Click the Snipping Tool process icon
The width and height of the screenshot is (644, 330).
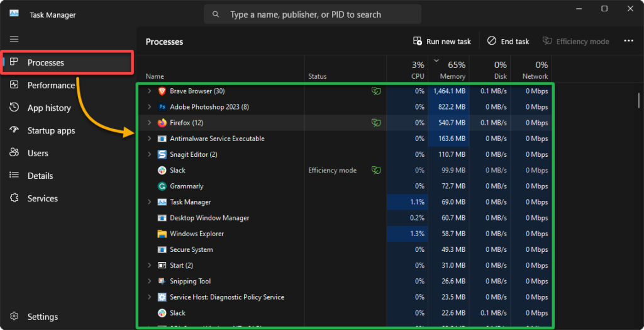[x=162, y=282]
